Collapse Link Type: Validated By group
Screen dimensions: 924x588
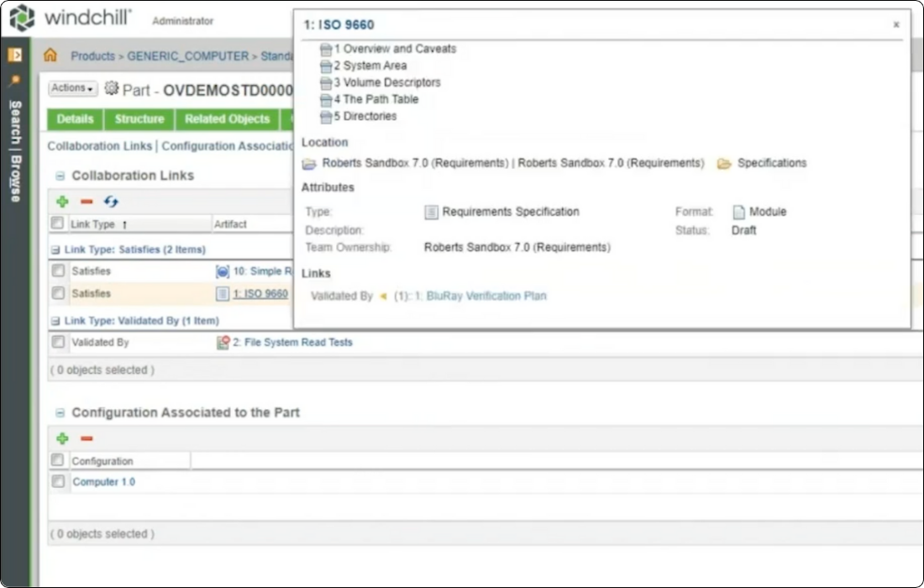point(55,321)
